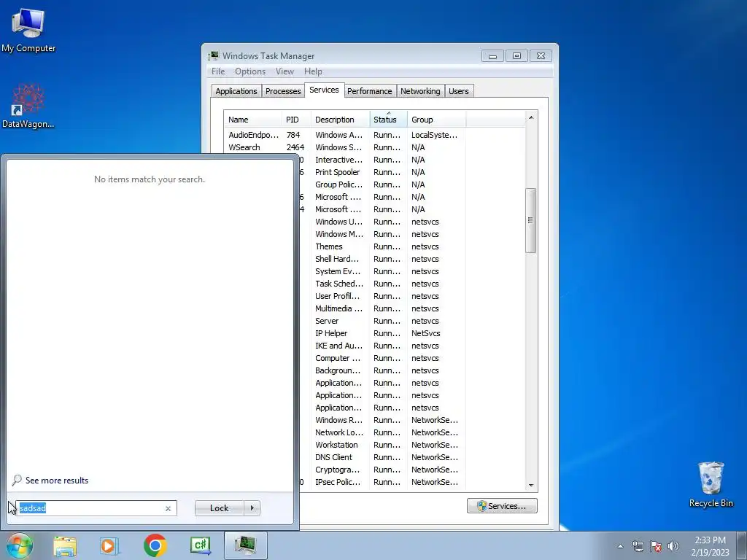The height and width of the screenshot is (560, 747).
Task: Select the Group Polic... service row
Action: 411,184
